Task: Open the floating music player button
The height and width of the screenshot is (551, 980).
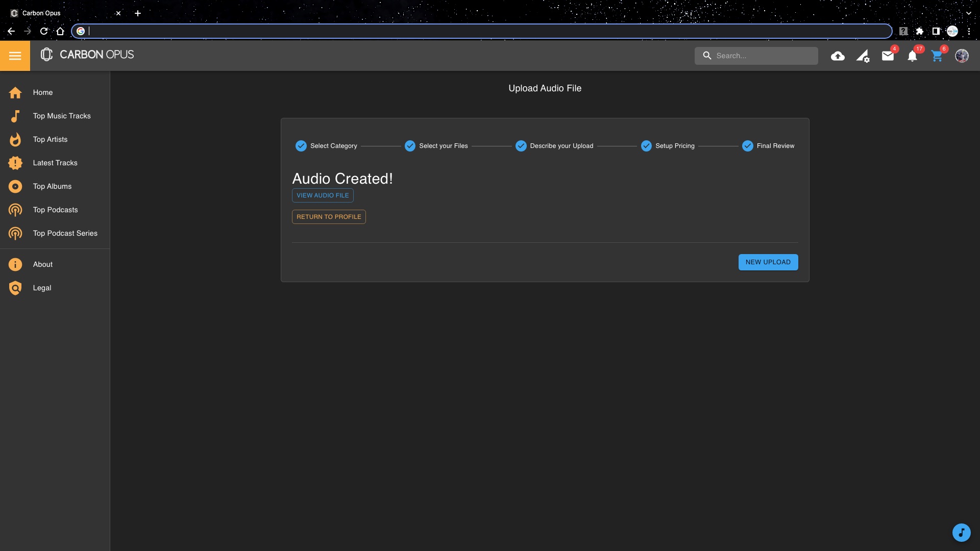Action: (961, 533)
